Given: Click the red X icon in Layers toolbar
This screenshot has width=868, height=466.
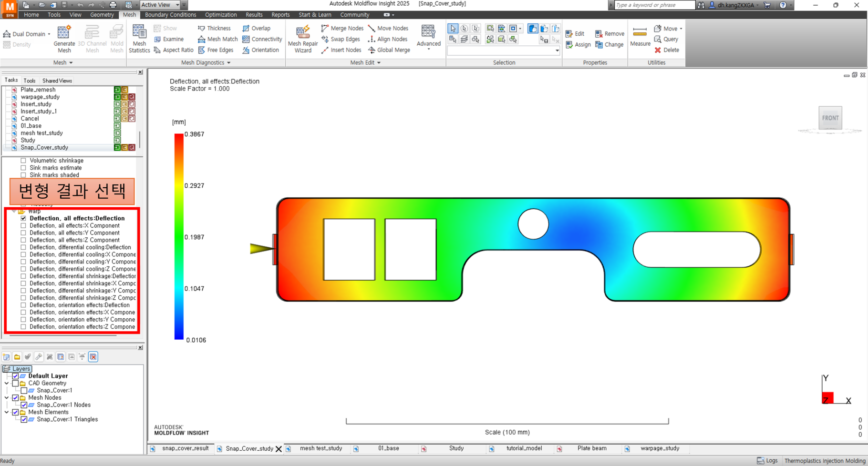Looking at the screenshot, I should point(93,357).
